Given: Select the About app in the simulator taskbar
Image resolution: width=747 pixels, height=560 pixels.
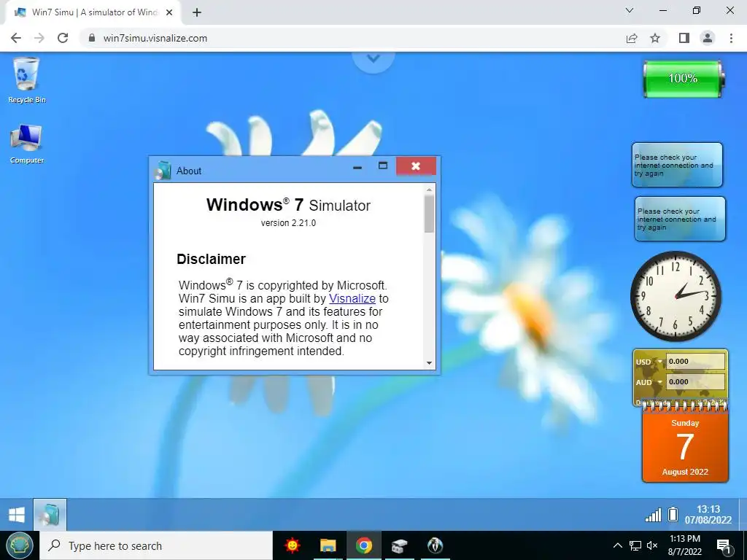Looking at the screenshot, I should [50, 514].
